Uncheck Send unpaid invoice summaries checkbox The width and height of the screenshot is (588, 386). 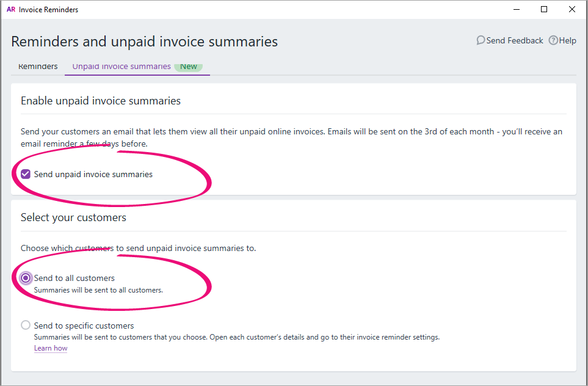pos(26,174)
